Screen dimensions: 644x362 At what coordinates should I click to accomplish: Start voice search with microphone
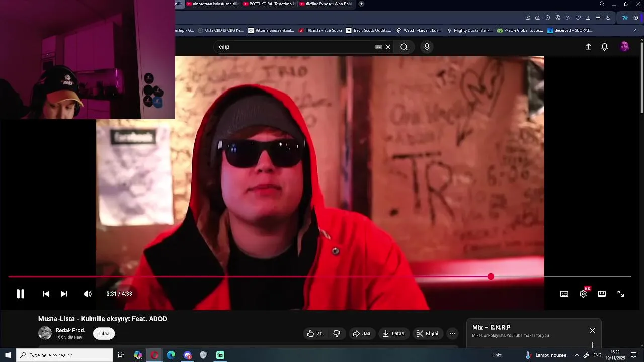(427, 47)
